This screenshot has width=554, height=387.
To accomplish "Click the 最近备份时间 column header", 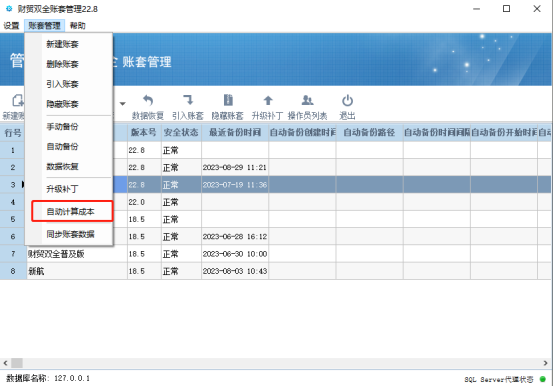I will point(235,133).
